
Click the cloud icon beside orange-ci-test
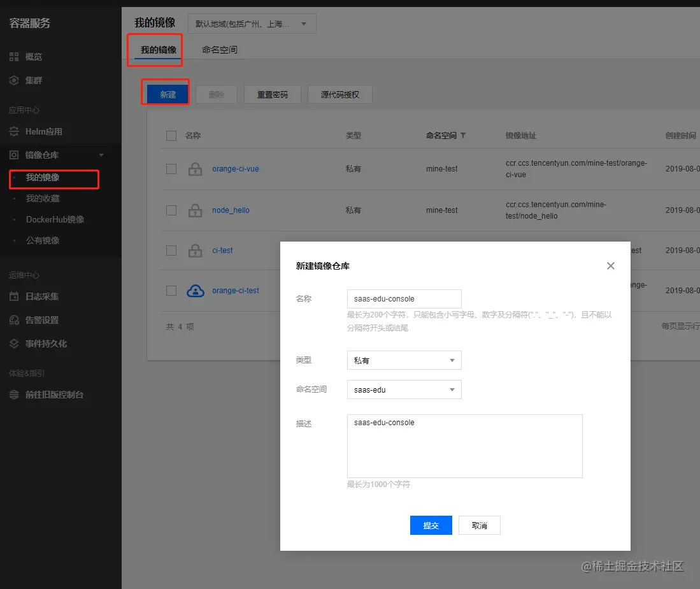[195, 291]
